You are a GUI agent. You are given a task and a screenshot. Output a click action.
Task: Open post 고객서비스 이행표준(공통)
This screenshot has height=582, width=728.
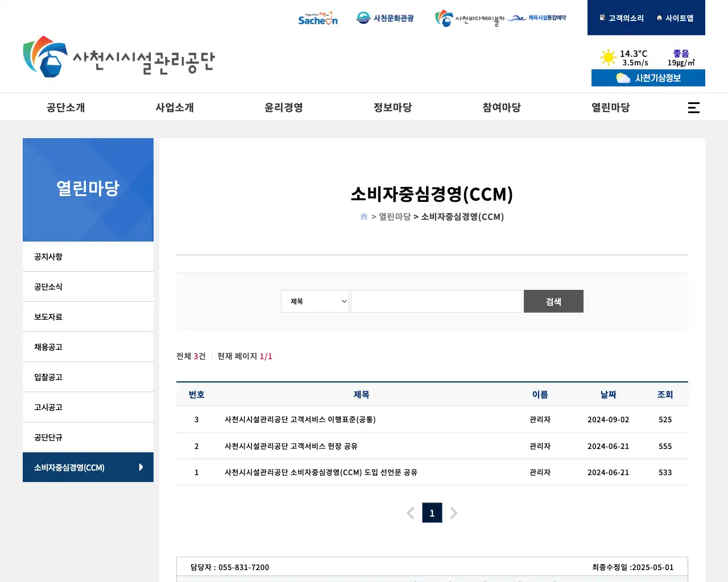(300, 419)
